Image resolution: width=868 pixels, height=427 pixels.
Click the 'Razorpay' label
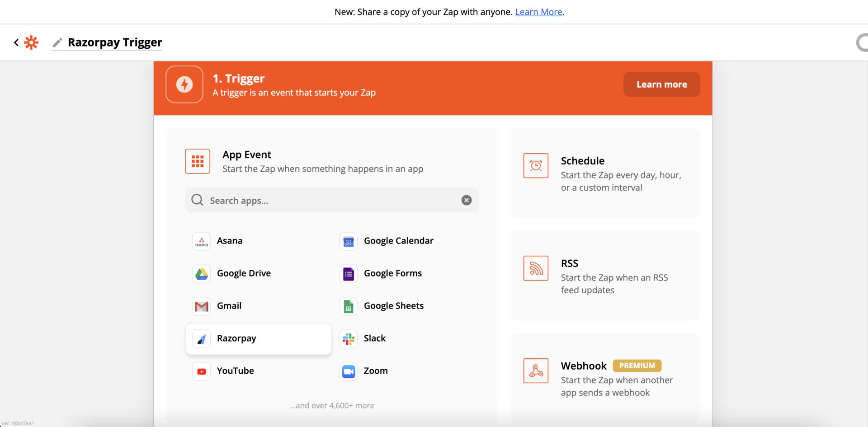236,338
